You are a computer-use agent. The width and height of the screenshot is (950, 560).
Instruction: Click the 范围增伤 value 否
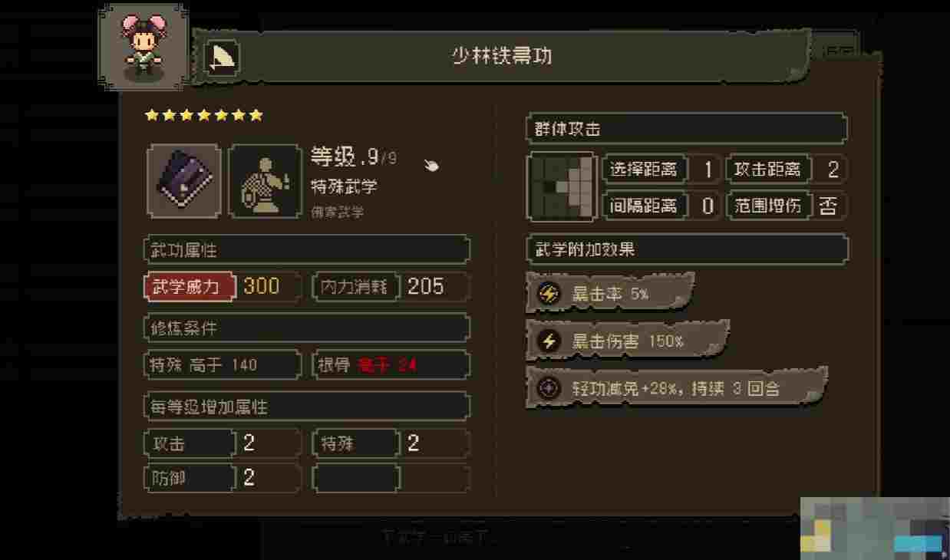[x=827, y=206]
